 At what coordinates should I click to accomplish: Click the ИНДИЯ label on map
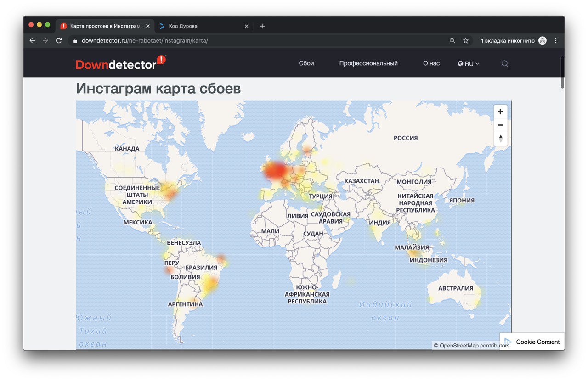[x=380, y=223]
